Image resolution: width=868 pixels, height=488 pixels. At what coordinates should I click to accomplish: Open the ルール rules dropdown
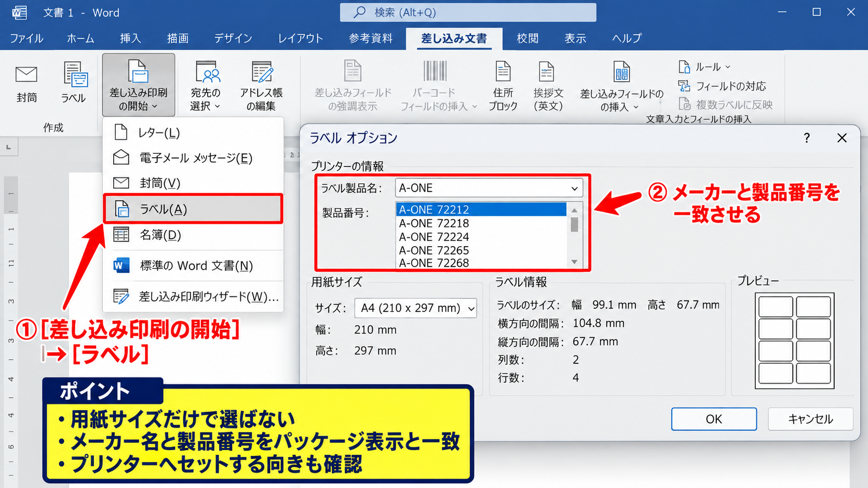tap(704, 67)
